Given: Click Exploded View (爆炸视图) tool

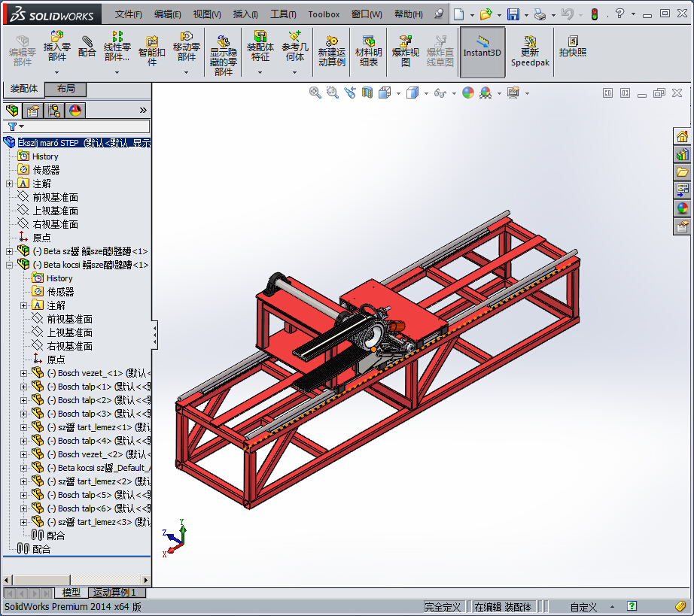Looking at the screenshot, I should (406, 51).
